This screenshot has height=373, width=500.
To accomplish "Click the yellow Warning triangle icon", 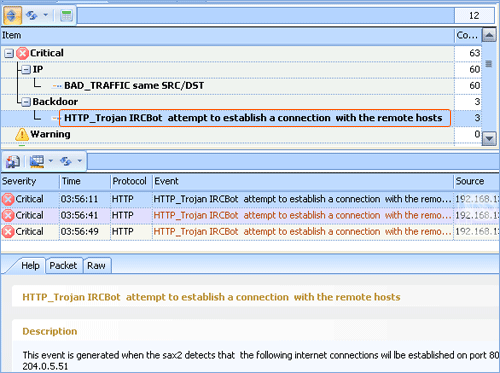I will pos(22,135).
